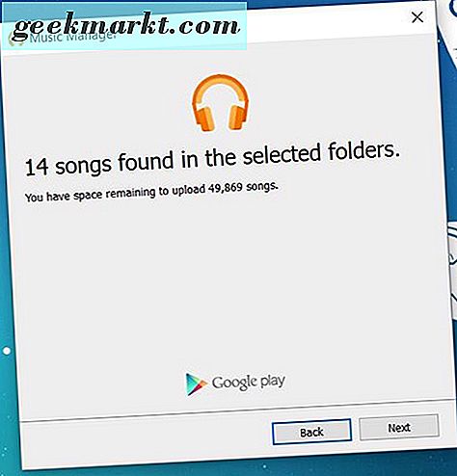457x476 pixels.
Task: Click the '14 songs found' heading
Action: coord(212,159)
